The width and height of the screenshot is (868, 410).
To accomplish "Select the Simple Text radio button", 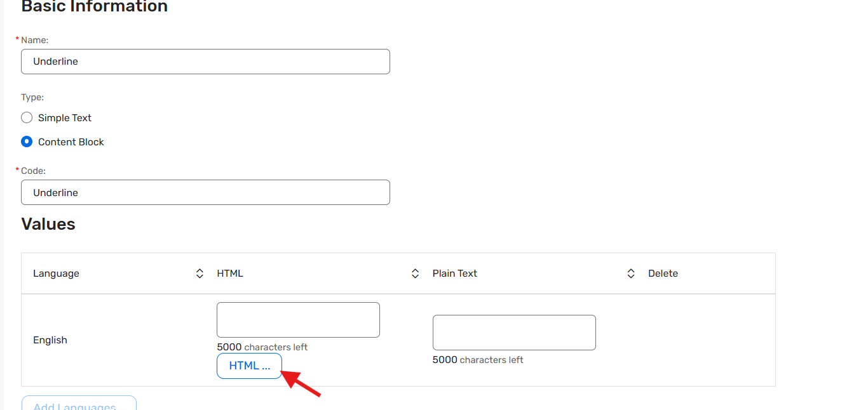I will click(x=27, y=118).
